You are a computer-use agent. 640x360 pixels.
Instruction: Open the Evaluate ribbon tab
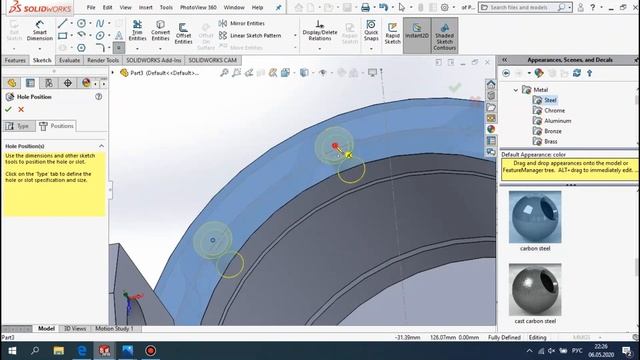pyautogui.click(x=69, y=60)
